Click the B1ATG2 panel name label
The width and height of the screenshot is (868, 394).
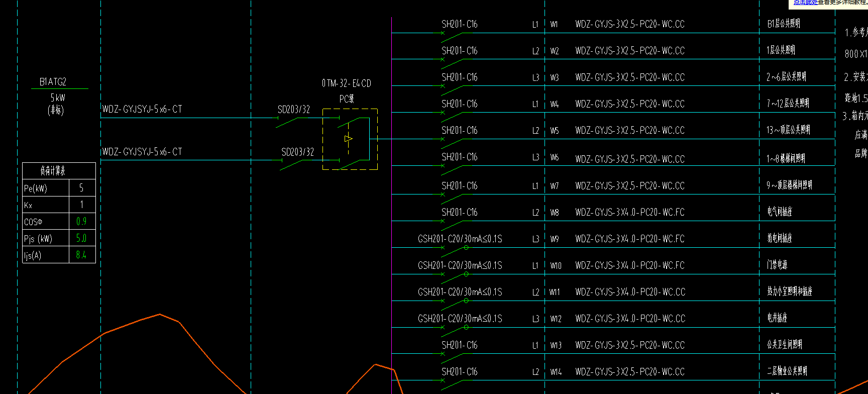[x=53, y=82]
